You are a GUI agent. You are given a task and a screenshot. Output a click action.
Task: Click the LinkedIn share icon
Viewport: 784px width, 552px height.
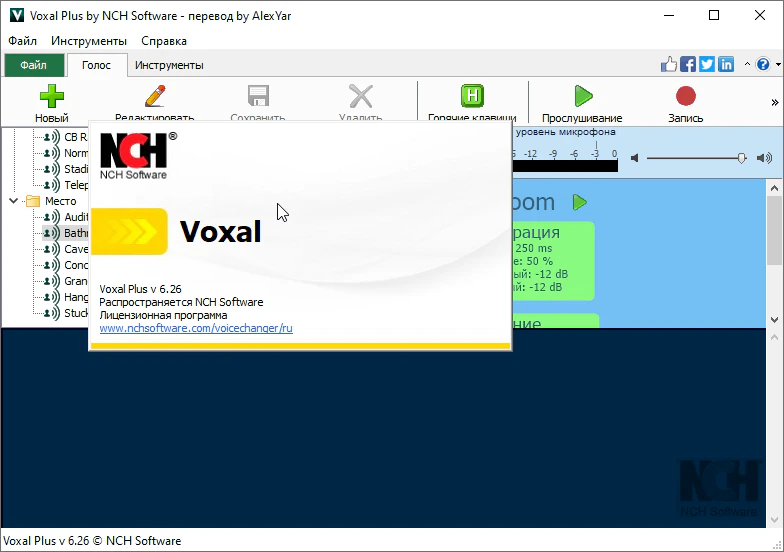[x=726, y=65]
